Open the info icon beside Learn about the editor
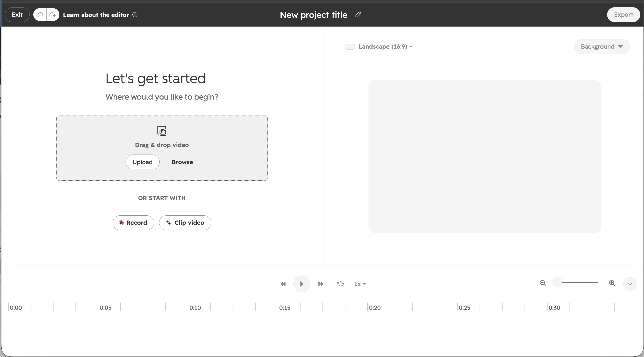 (x=135, y=15)
